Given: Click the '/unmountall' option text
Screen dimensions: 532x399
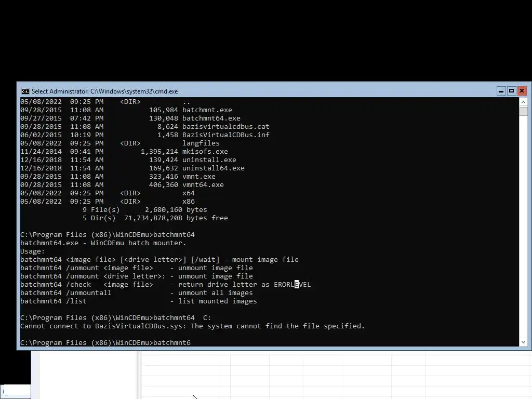Looking at the screenshot, I should click(88, 293).
